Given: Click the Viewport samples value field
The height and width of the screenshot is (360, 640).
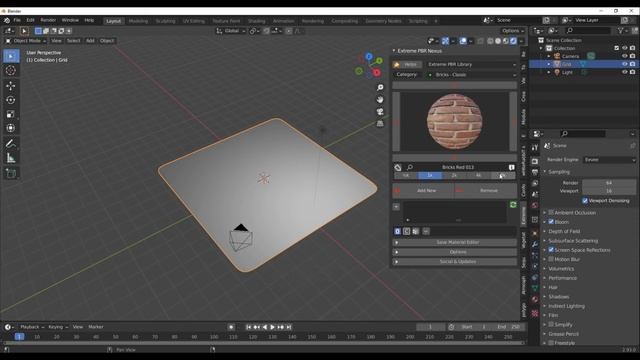Looking at the screenshot, I should (609, 191).
